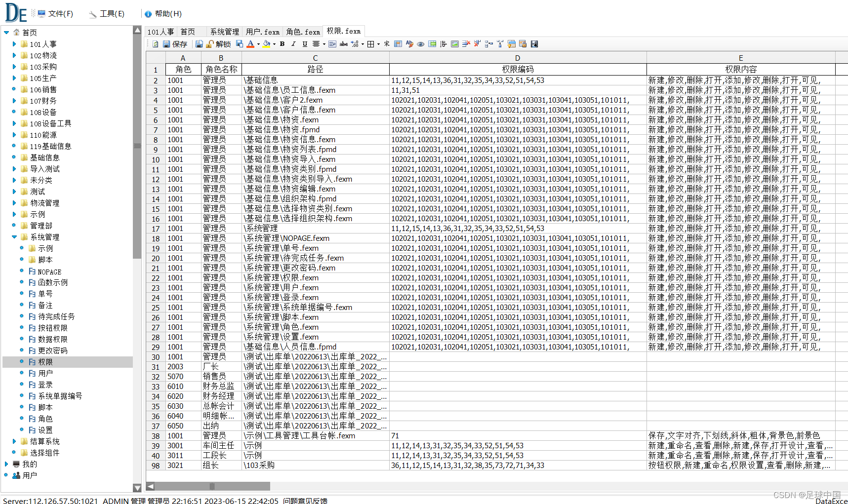Click cell \系统管理\权限.fexm
This screenshot has width=848, height=504.
[x=316, y=278]
